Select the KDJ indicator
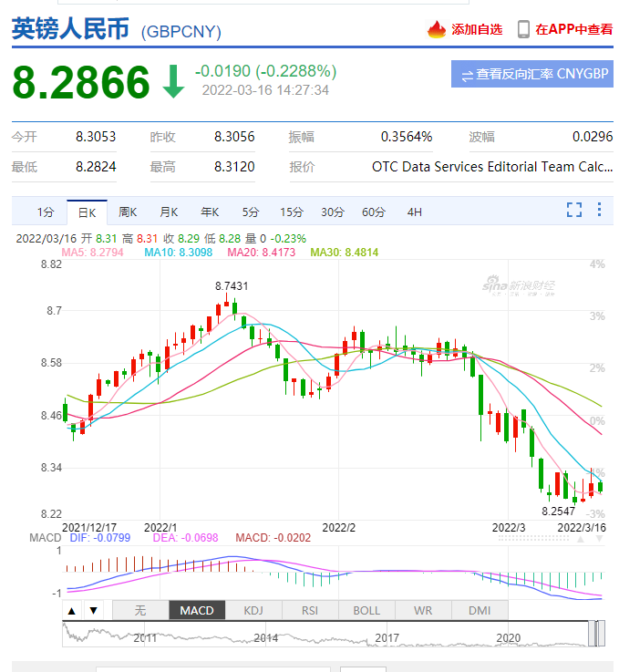619x672 pixels. point(253,610)
